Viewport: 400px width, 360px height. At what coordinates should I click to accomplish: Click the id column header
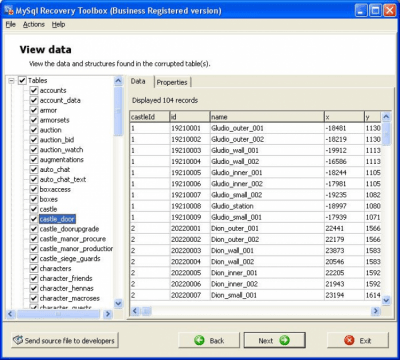189,117
